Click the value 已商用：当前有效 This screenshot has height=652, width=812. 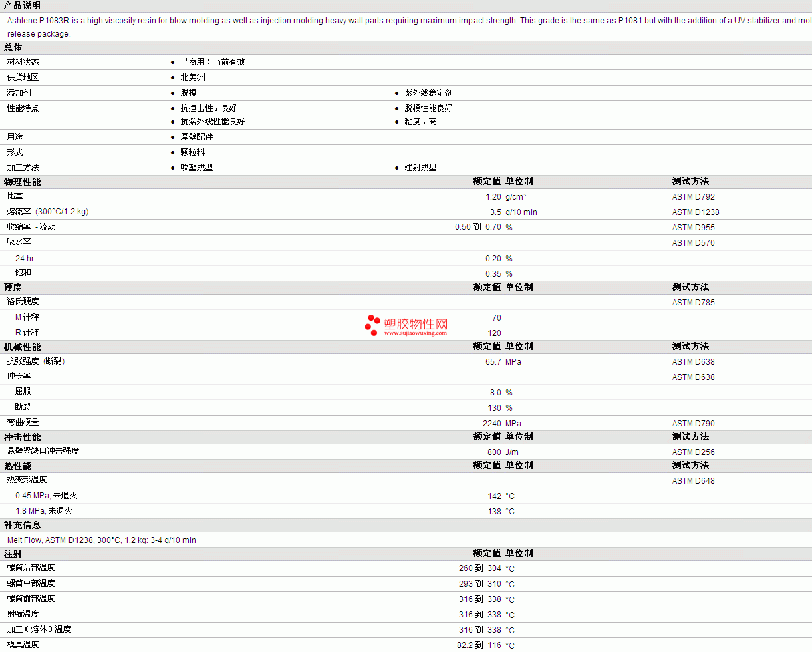coord(213,62)
